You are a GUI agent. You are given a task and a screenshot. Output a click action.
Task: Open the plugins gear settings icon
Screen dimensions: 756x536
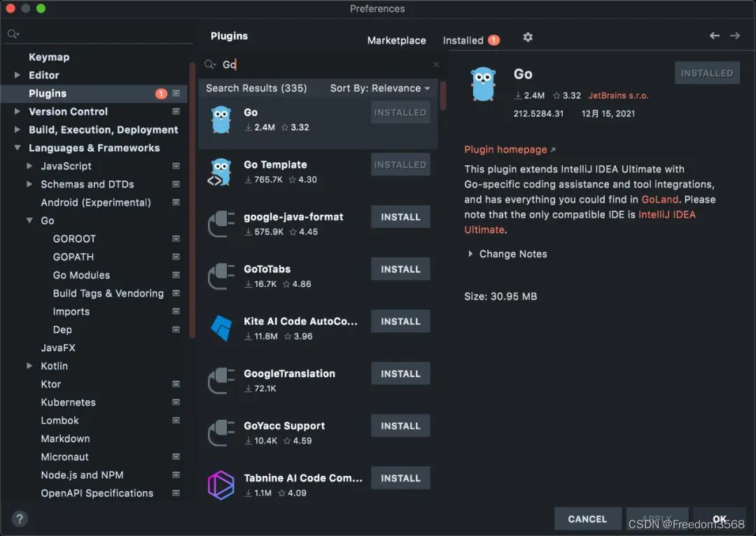(528, 38)
